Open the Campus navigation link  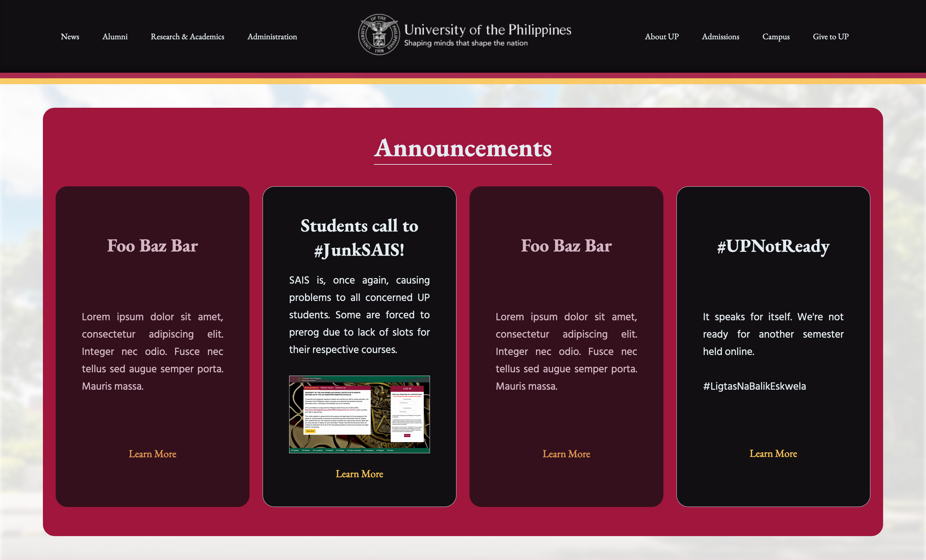pos(776,36)
